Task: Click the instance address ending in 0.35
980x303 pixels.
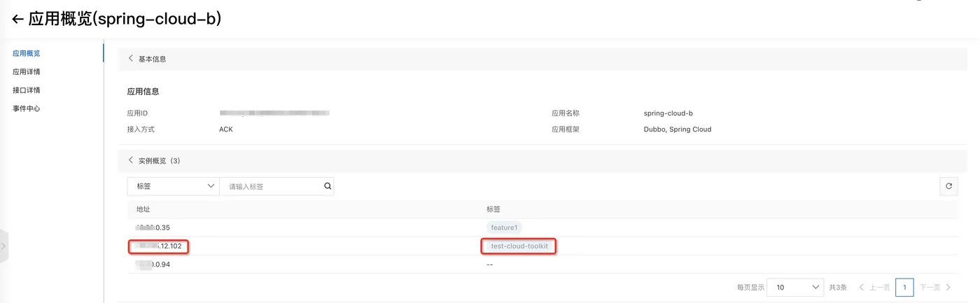Action: 153,227
